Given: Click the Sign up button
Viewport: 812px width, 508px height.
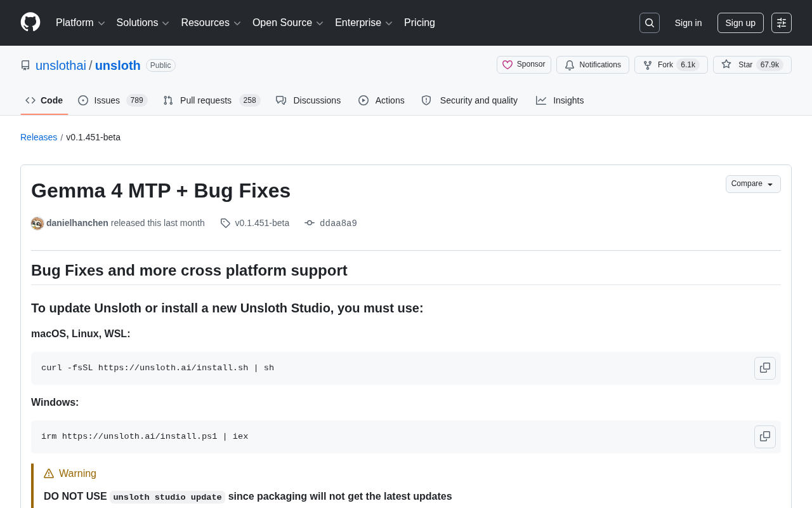Looking at the screenshot, I should pos(740,23).
